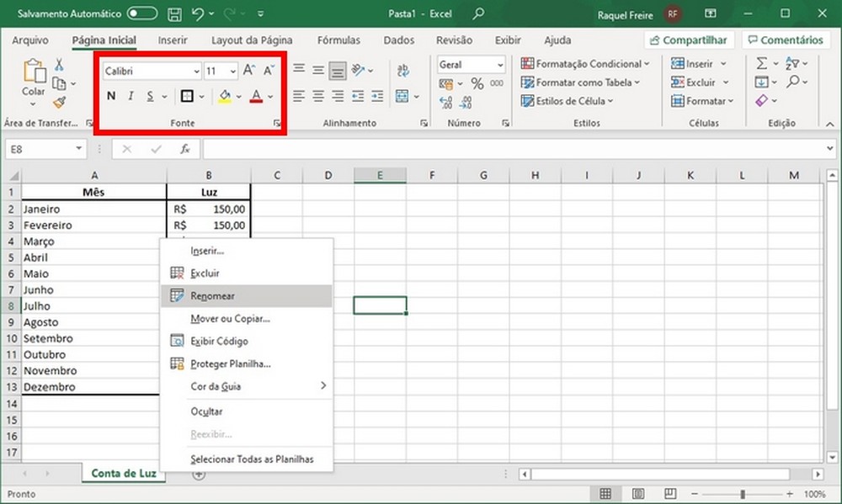The height and width of the screenshot is (504, 842).
Task: Add new sheet with plus button
Action: tap(199, 475)
